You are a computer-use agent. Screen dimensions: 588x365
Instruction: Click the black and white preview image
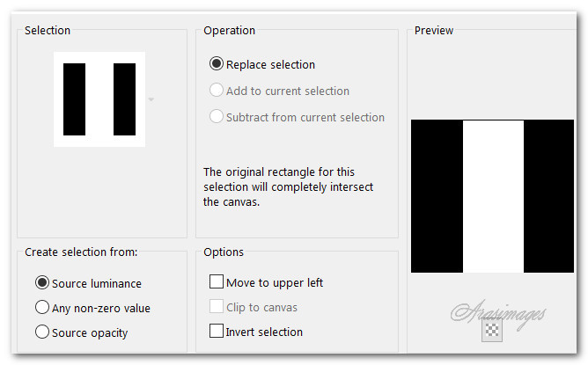point(492,196)
